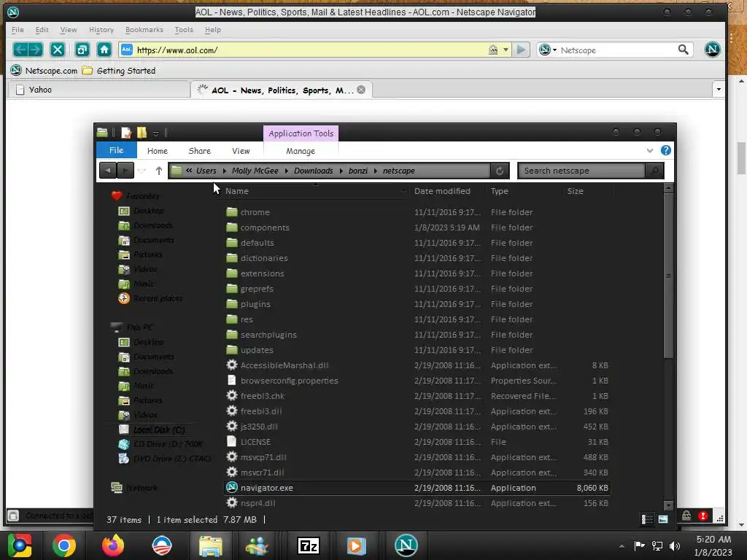
Task: Switch to details view via status bar icon
Action: (x=647, y=519)
